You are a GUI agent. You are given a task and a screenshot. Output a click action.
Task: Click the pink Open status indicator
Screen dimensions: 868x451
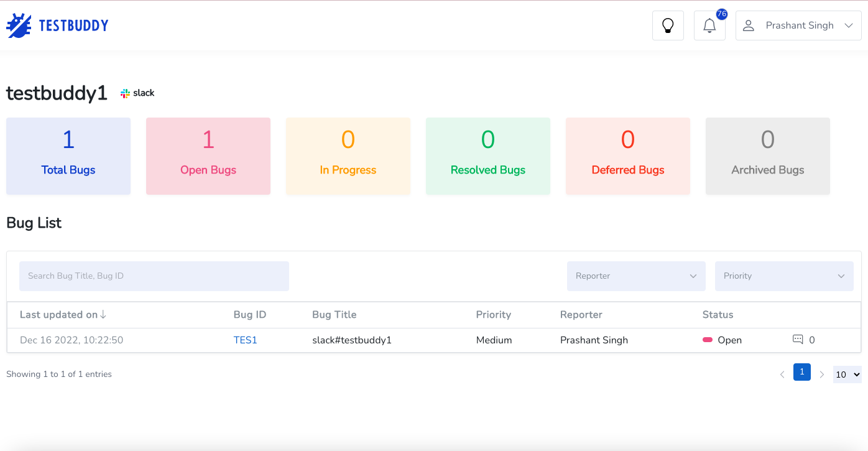[708, 340]
